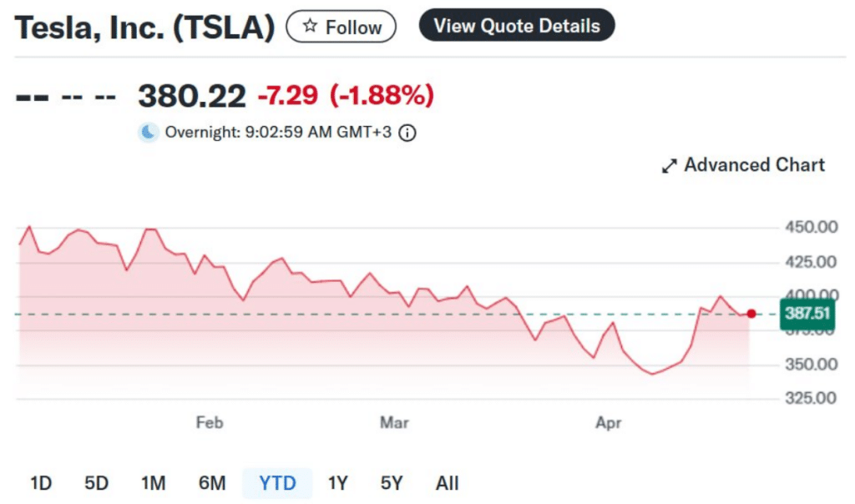Switch to the 5Y time range tab
Screen dimensions: 855x504
(390, 482)
